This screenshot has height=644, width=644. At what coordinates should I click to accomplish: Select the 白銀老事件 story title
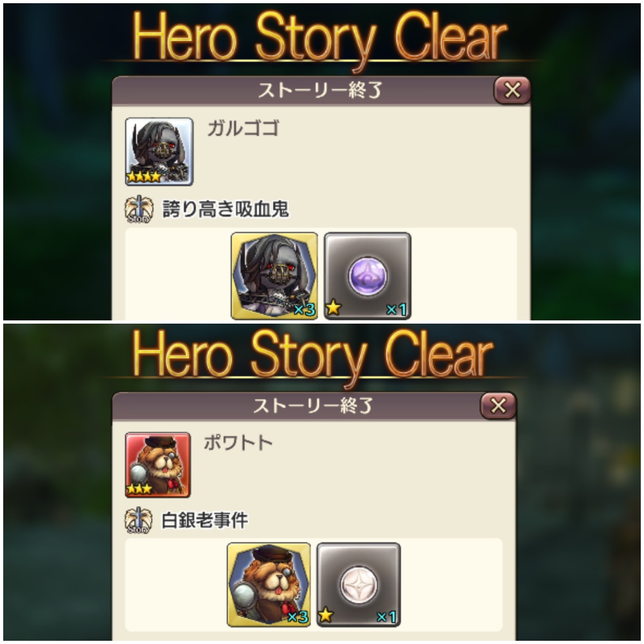(205, 520)
